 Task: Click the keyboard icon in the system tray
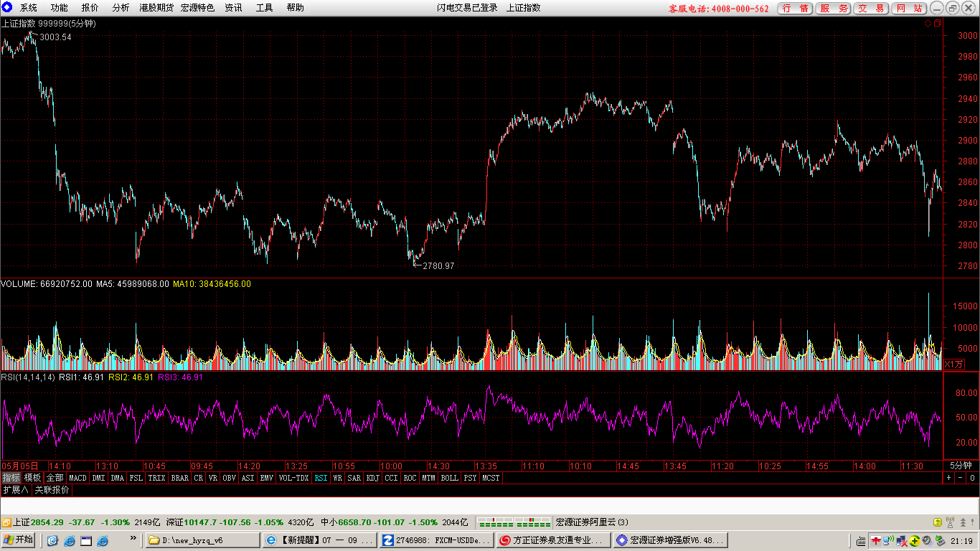(861, 540)
